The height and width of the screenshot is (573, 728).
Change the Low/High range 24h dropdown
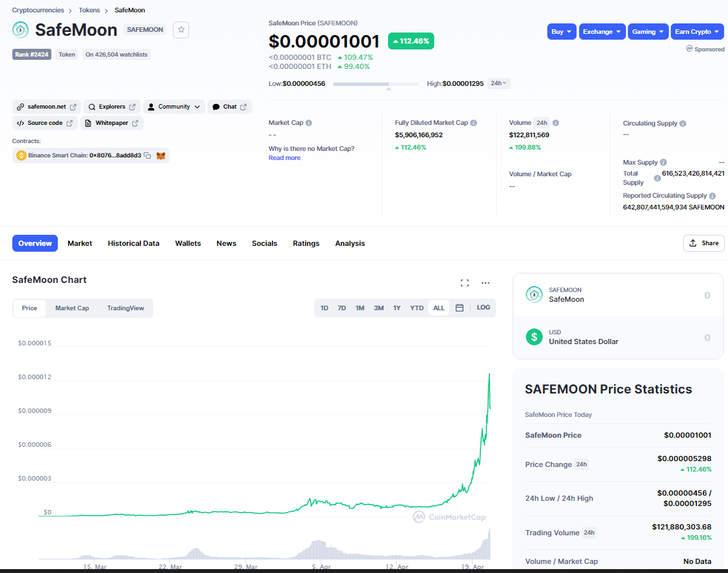tap(499, 84)
